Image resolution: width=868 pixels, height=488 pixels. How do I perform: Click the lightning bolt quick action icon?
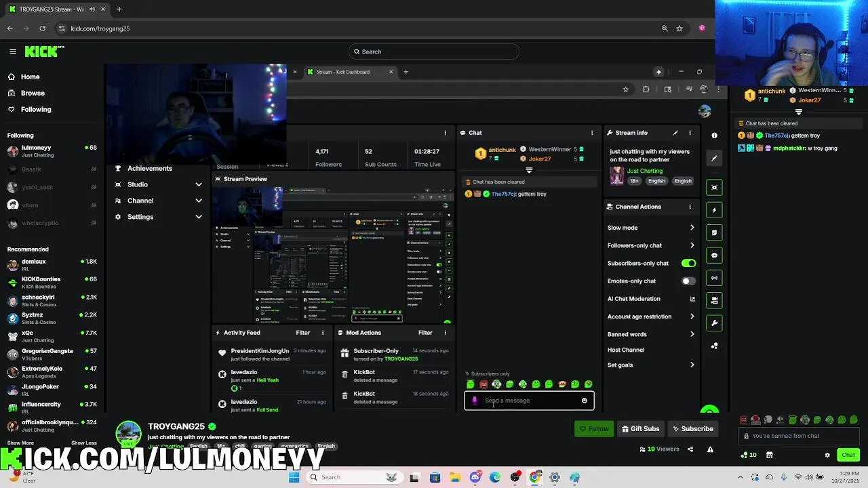pos(714,210)
